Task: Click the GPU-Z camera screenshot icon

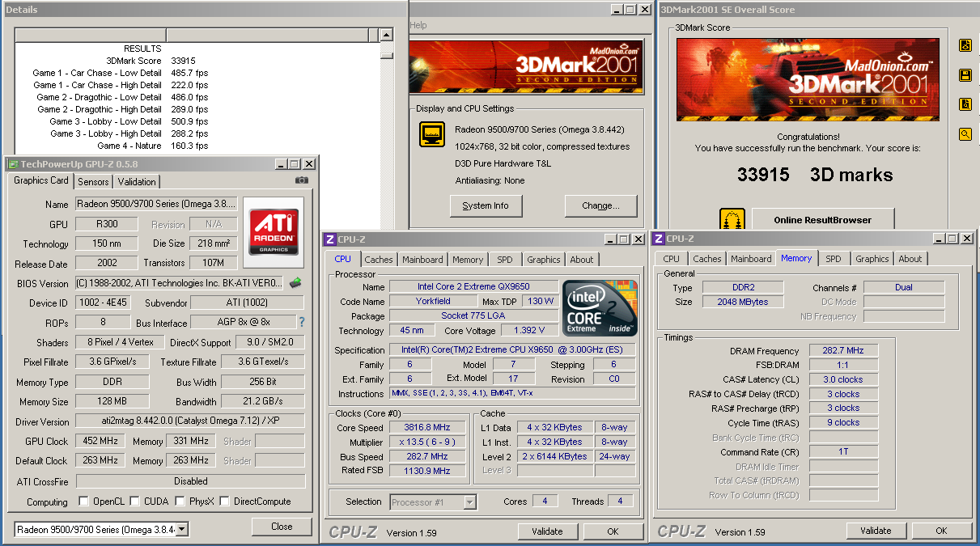Action: tap(302, 180)
